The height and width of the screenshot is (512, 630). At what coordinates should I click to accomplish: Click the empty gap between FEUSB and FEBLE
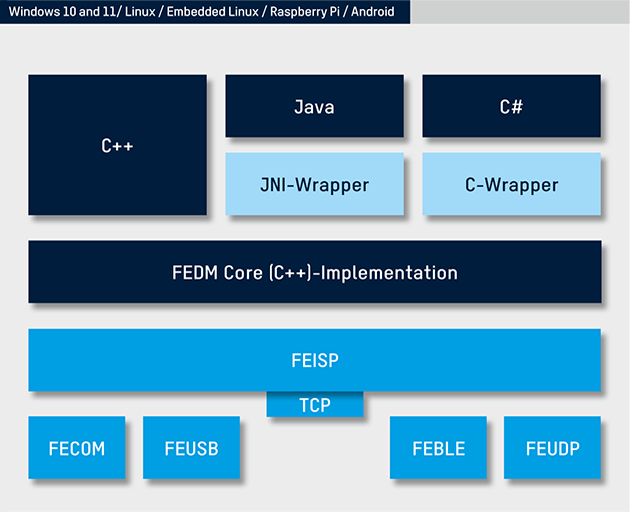tap(314, 455)
